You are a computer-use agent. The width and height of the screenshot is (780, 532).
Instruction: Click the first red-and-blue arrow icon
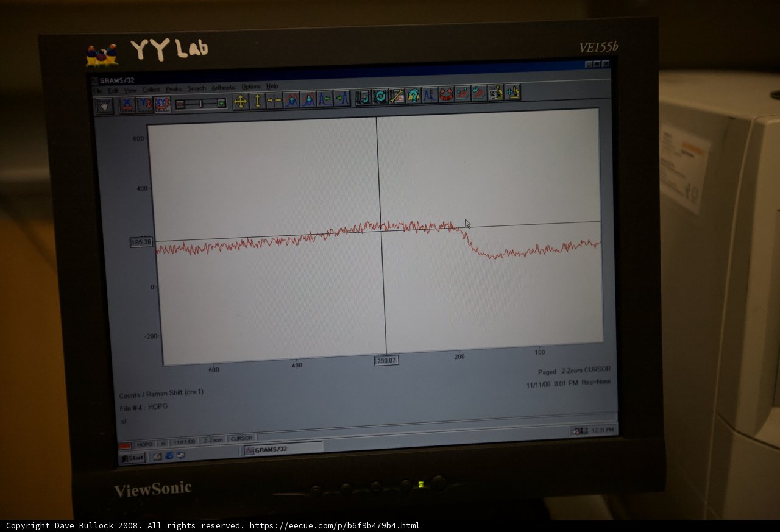click(463, 93)
